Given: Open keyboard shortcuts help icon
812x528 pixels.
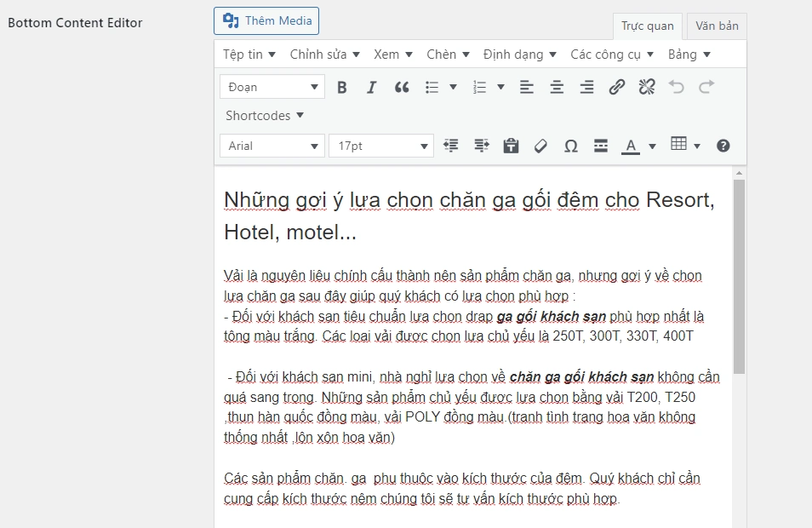Looking at the screenshot, I should click(723, 146).
